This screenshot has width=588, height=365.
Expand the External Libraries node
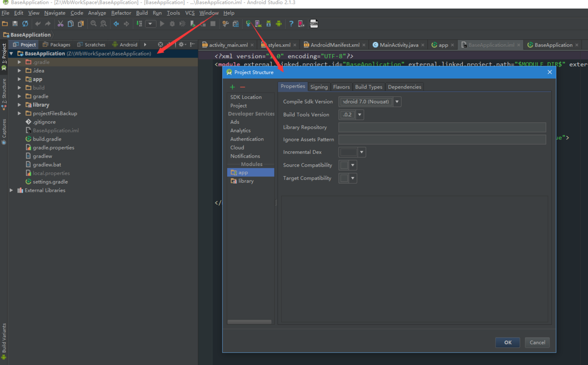click(x=11, y=190)
